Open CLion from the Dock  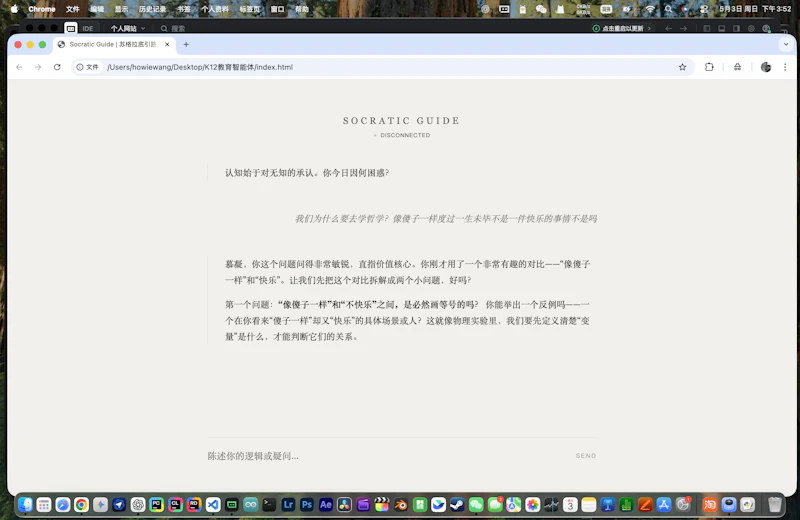(x=176, y=505)
